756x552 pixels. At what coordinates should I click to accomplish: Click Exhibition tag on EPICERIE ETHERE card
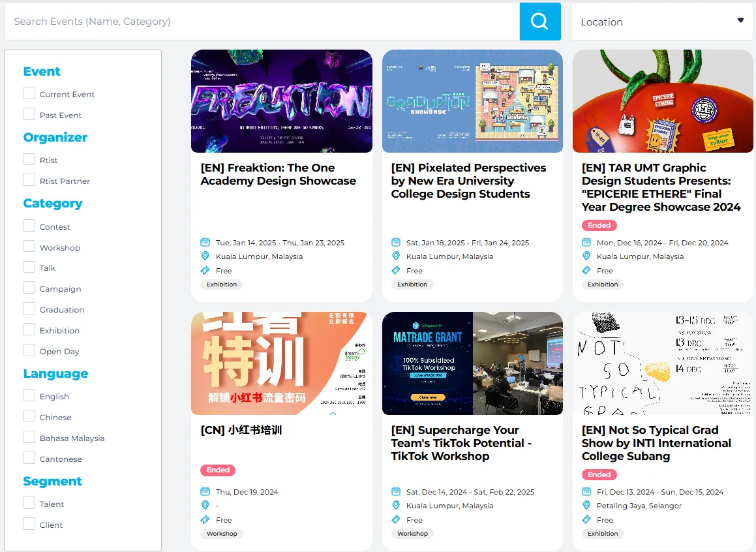click(603, 284)
